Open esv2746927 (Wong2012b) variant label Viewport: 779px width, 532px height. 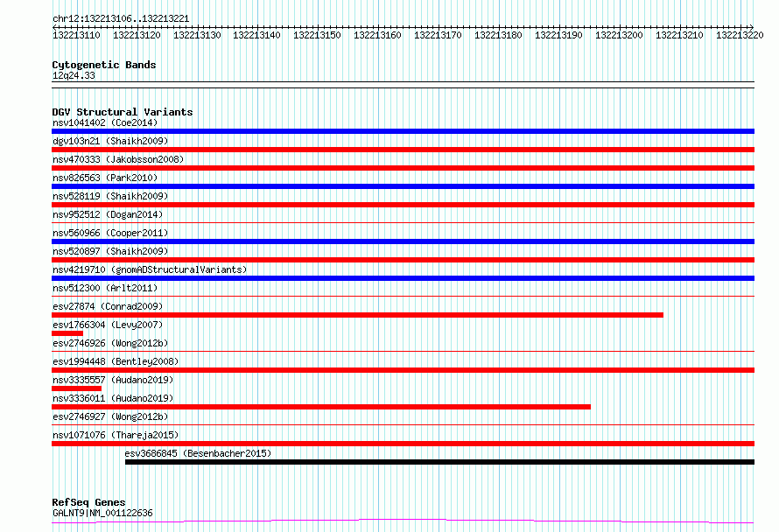coord(110,416)
